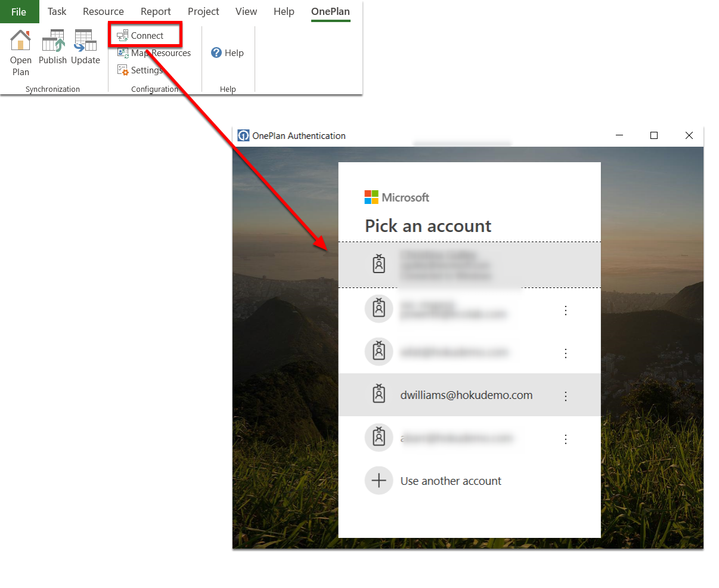The width and height of the screenshot is (719, 588).
Task: Click the blue Help question-mark icon
Action: pos(216,53)
